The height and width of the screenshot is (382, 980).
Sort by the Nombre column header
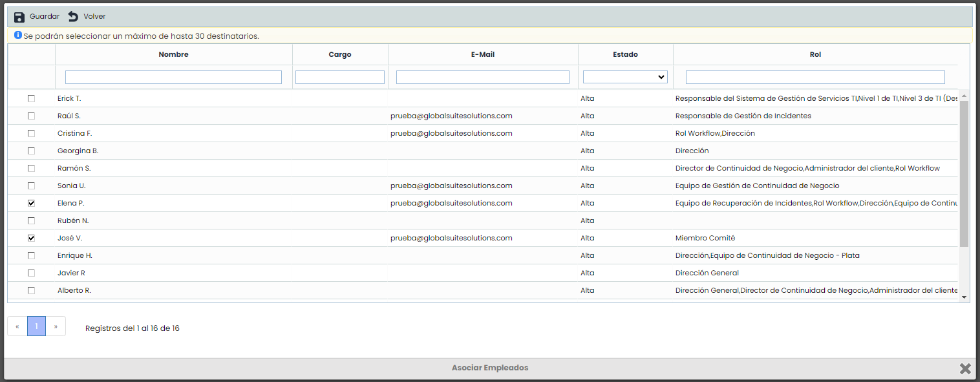pyautogui.click(x=173, y=54)
